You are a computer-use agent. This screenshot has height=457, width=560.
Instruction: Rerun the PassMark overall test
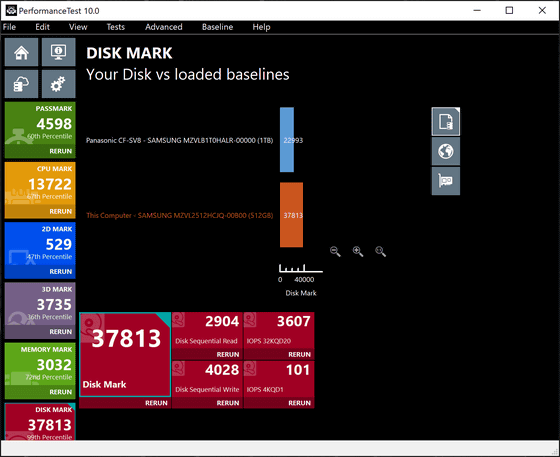(61, 151)
